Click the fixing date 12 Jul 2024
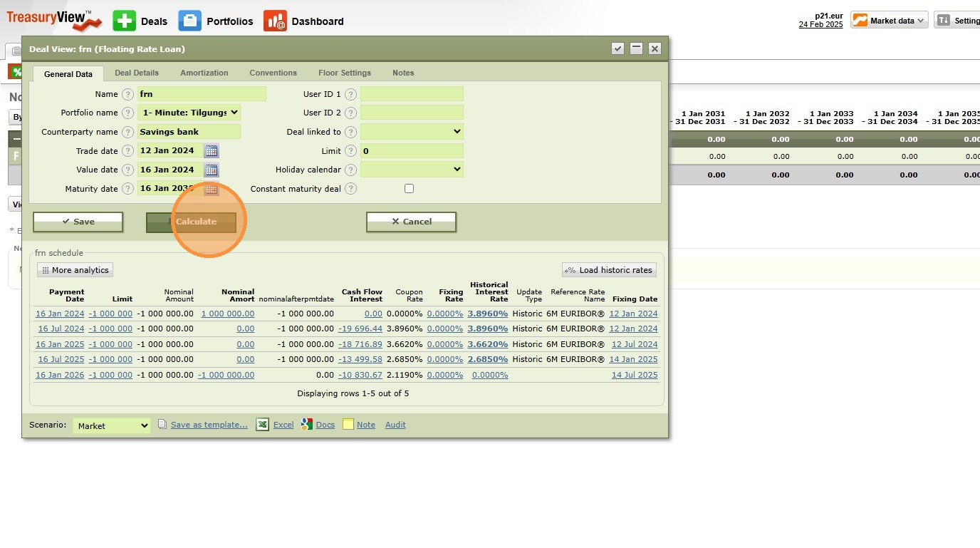 coord(635,344)
